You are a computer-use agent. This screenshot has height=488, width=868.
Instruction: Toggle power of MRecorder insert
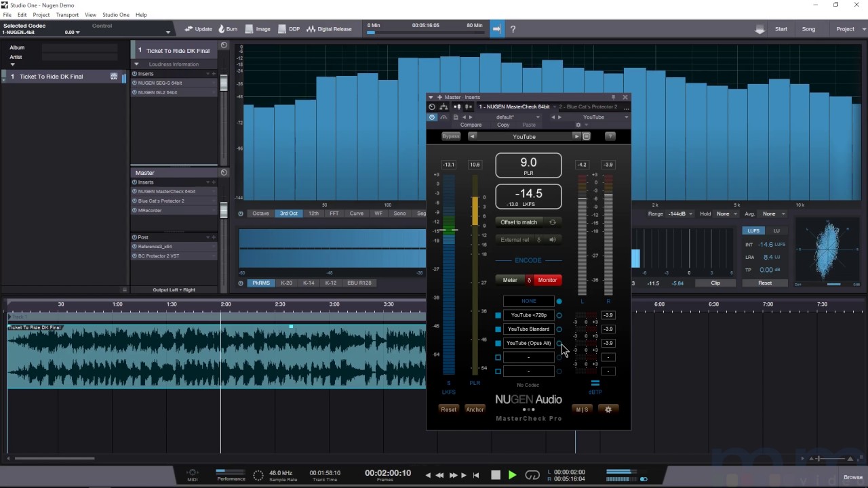pos(134,211)
